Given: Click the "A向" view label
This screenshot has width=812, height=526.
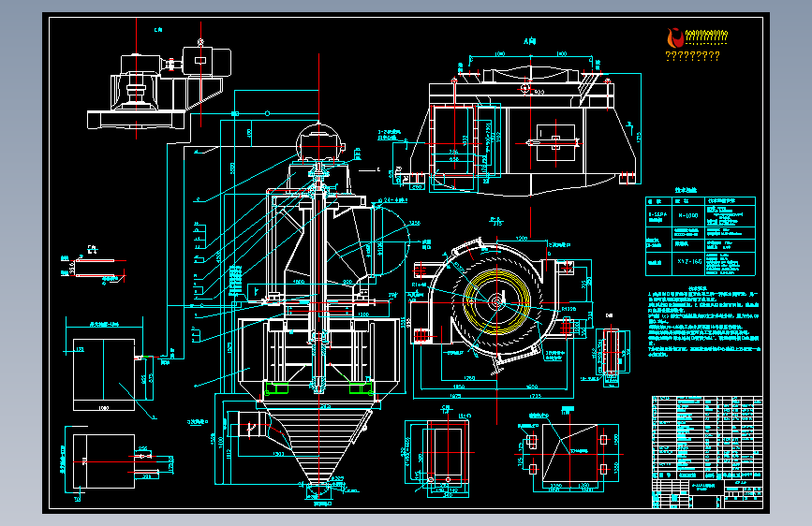Looking at the screenshot, I should coord(529,41).
